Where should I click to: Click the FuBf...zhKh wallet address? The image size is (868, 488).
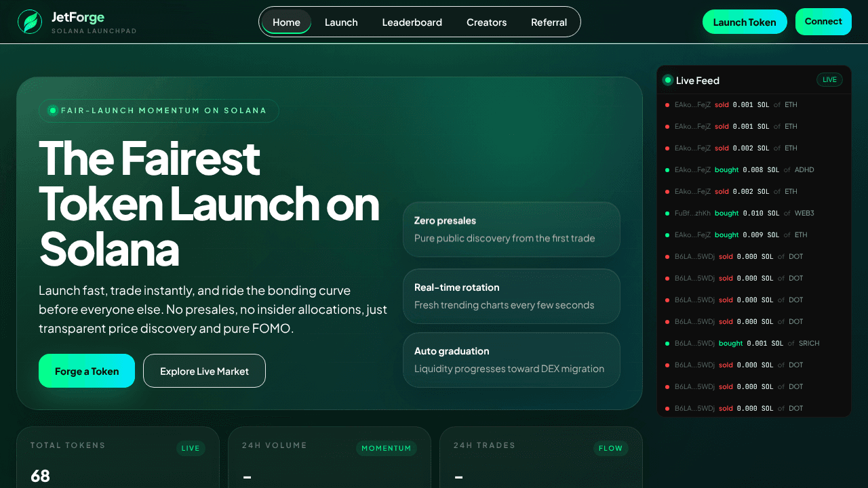pyautogui.click(x=692, y=213)
